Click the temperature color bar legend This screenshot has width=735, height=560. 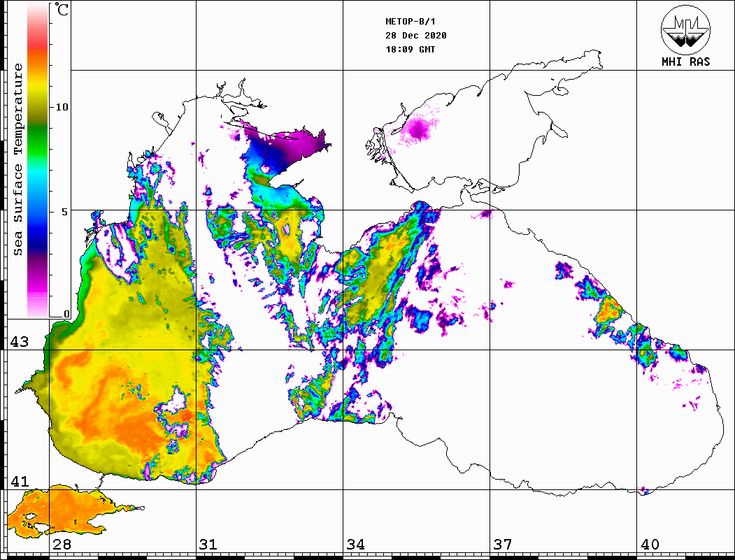38,160
